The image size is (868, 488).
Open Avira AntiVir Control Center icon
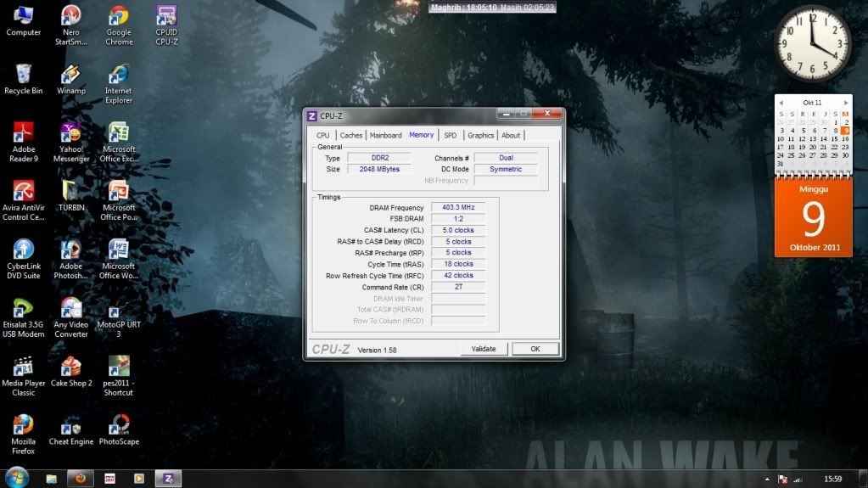pos(23,201)
